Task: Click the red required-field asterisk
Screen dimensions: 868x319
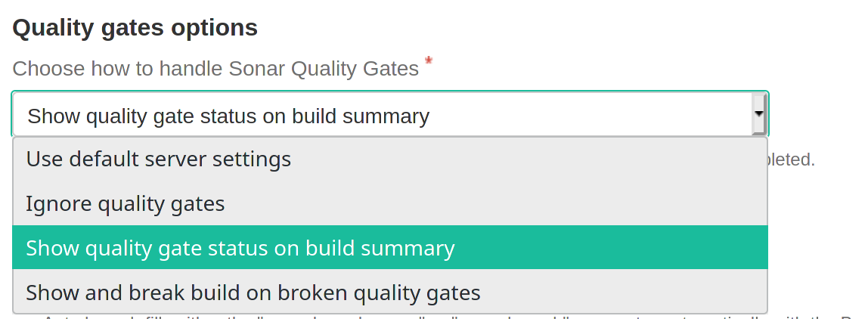Action: (x=429, y=60)
